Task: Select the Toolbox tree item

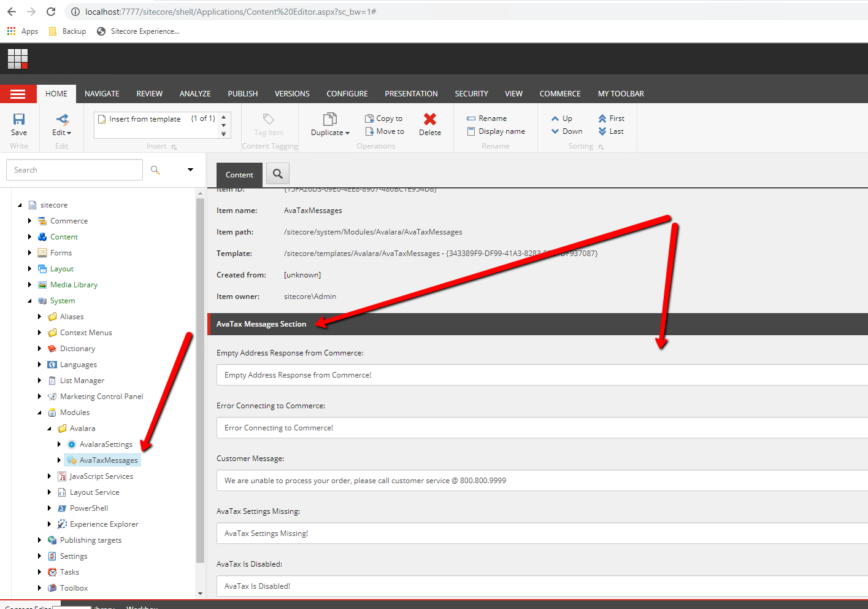Action: pos(74,588)
